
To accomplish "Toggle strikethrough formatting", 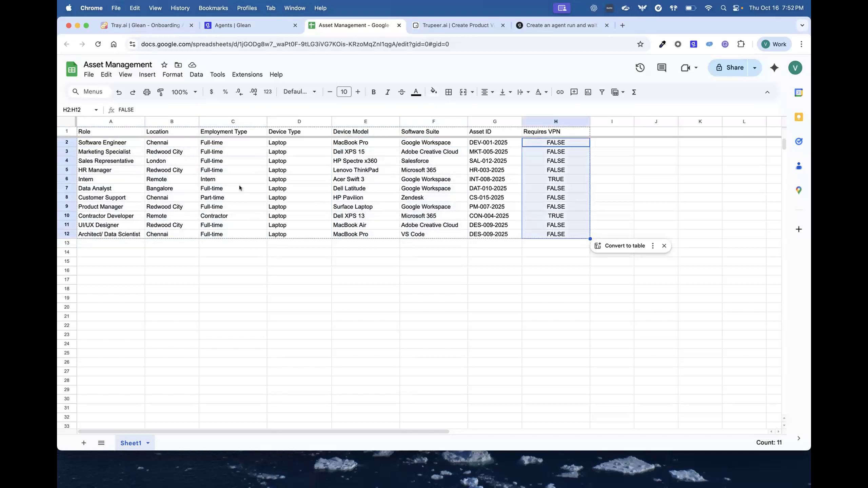I will coord(401,92).
